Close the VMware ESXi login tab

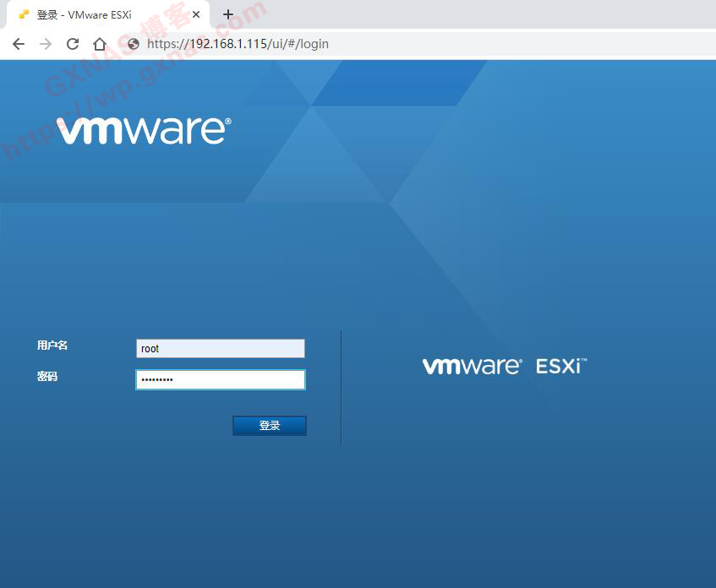[196, 14]
